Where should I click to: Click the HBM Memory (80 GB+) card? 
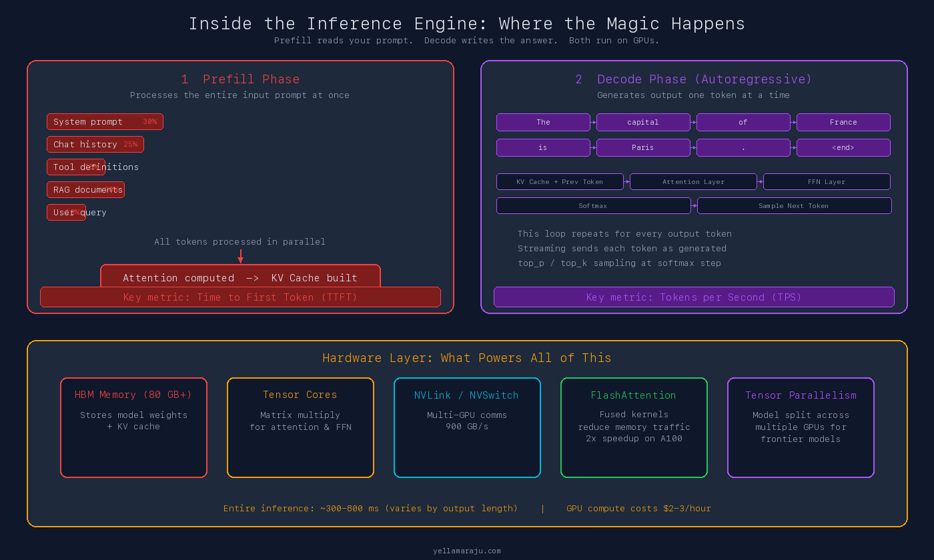coord(133,427)
